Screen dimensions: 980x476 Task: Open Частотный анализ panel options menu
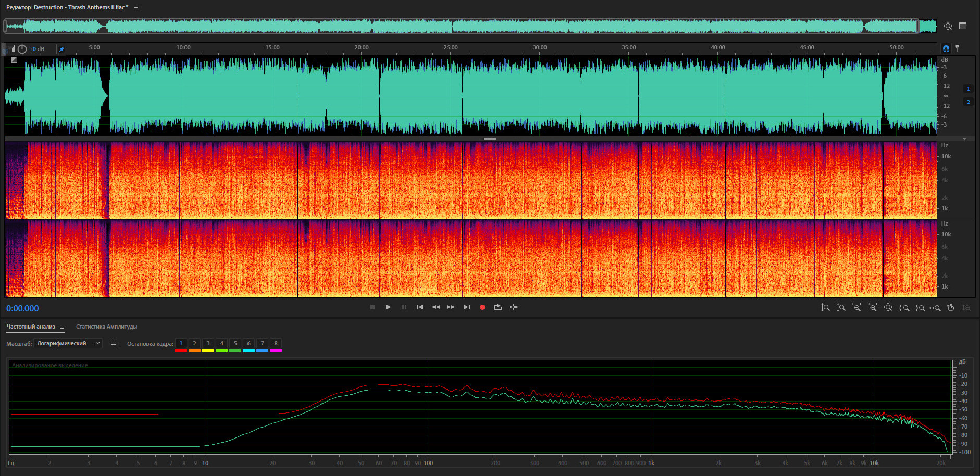[61, 327]
